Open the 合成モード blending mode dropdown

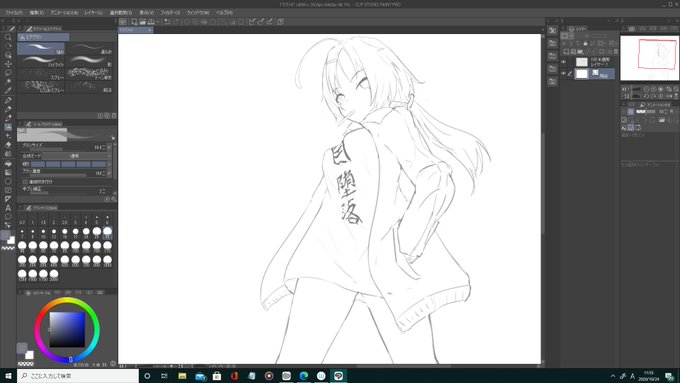76,156
